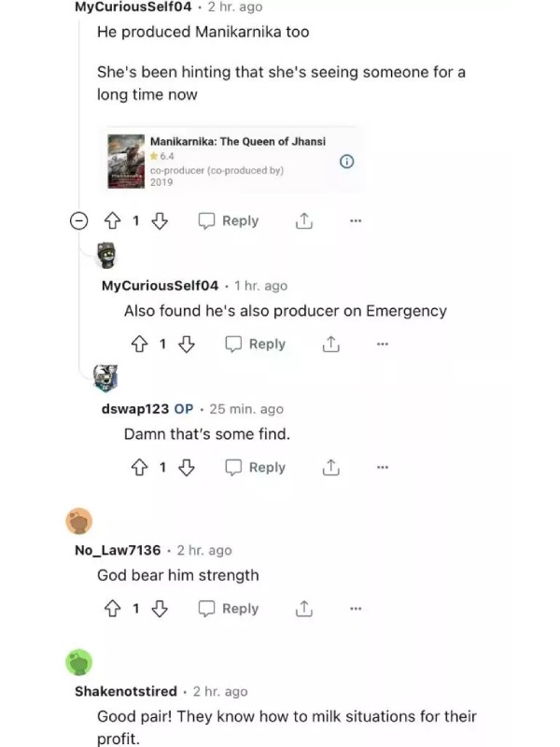
Task: Upvote the 'producer on Emergency' comment
Action: coord(139,344)
